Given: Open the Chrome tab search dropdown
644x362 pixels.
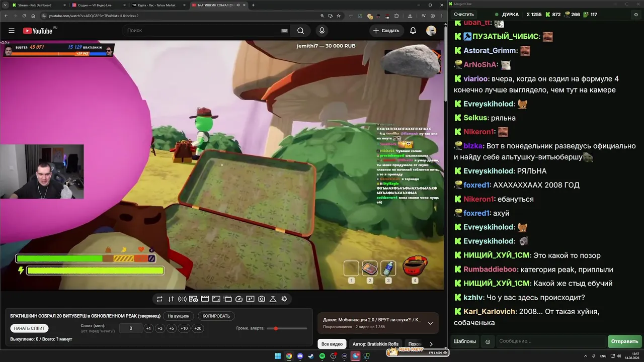Looking at the screenshot, I should click(5, 5).
